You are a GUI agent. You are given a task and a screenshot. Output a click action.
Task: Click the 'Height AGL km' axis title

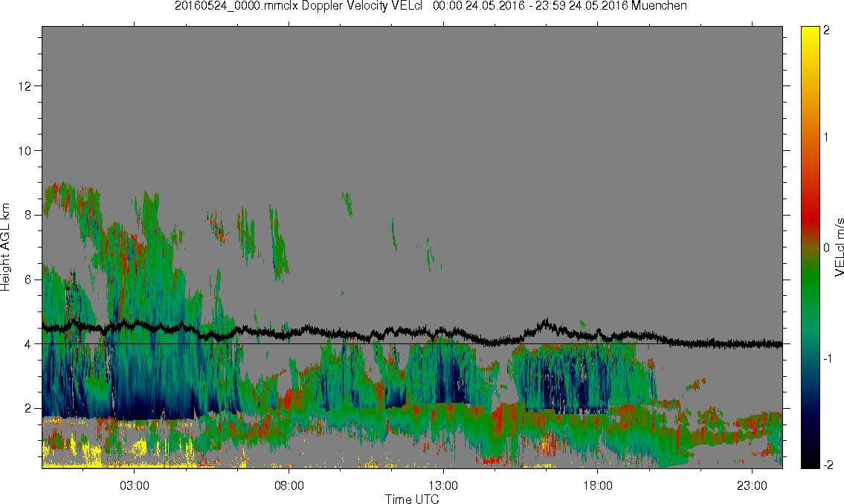point(5,247)
